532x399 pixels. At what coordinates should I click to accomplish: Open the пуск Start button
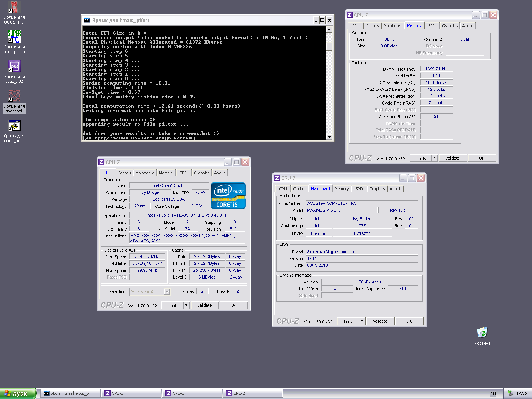[18, 393]
